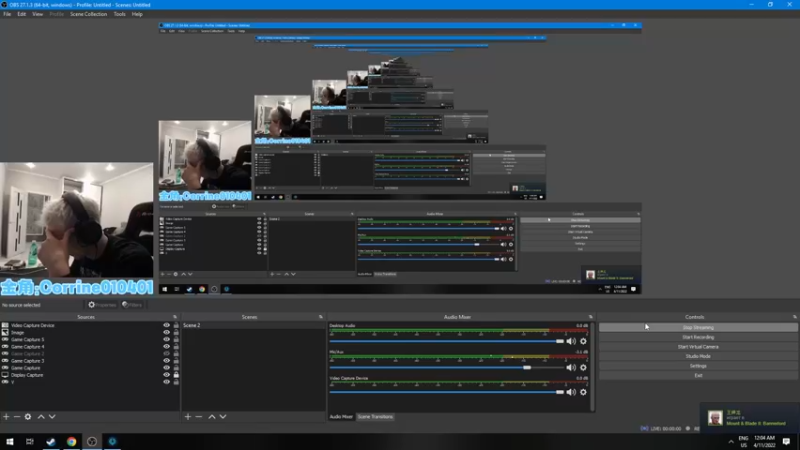The height and width of the screenshot is (450, 800).
Task: Open the Windows Start menu
Action: point(9,441)
